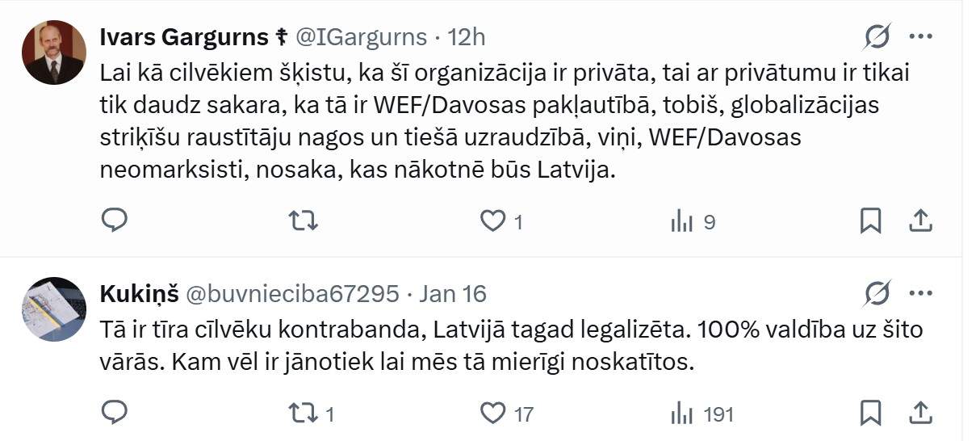View analytics showing 191 views

pos(702,414)
